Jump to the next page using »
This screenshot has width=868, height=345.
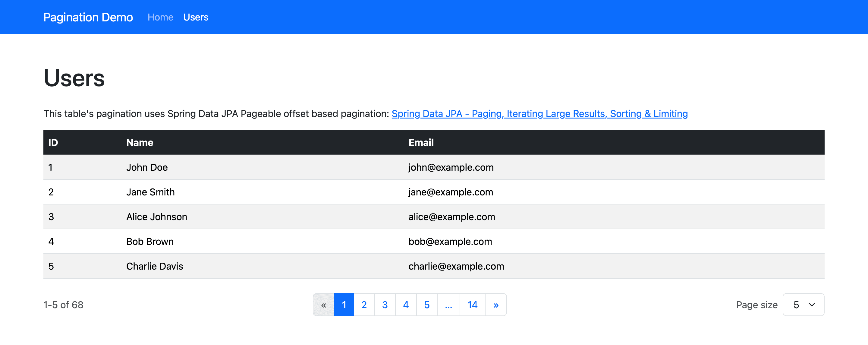[496, 305]
